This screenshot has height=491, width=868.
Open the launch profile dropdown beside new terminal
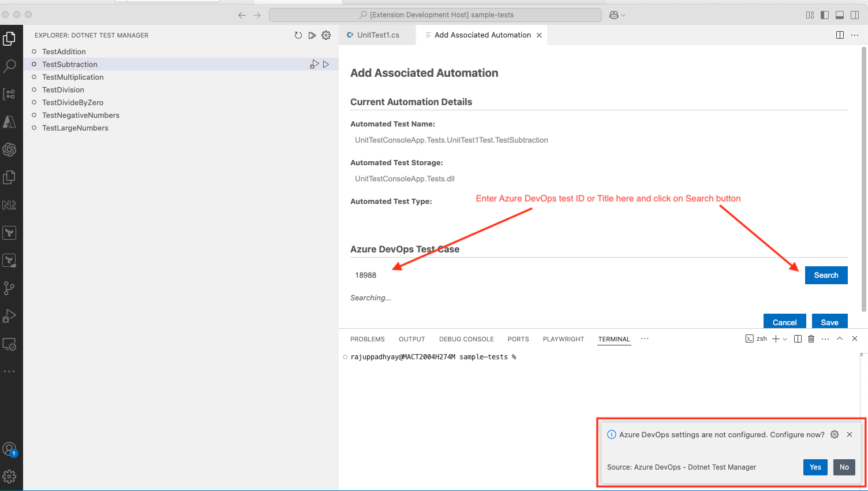tap(785, 339)
